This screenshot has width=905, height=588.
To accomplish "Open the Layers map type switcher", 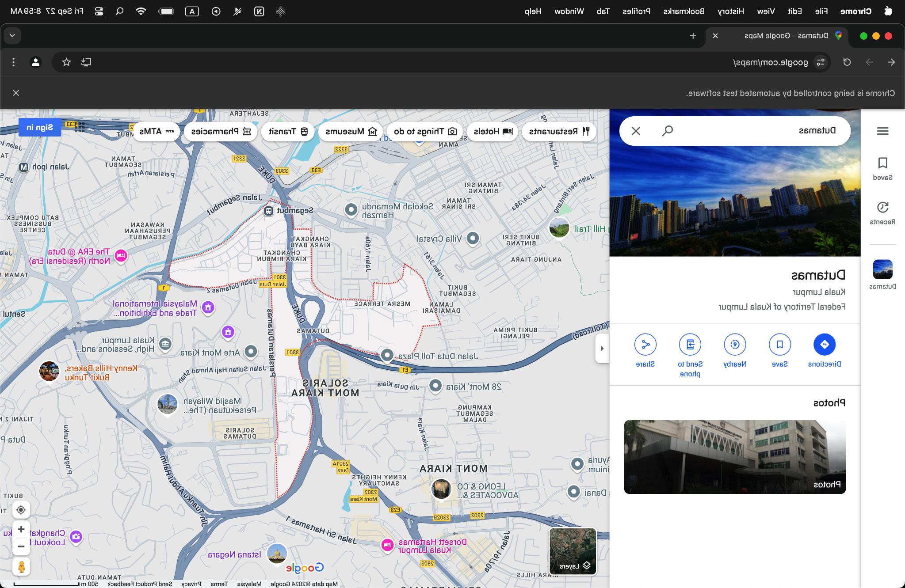I will pyautogui.click(x=573, y=551).
